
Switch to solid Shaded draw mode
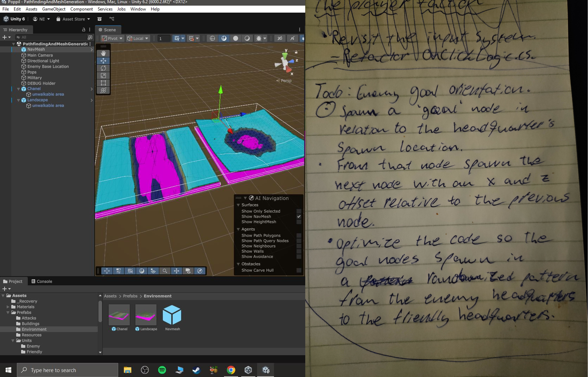(236, 38)
